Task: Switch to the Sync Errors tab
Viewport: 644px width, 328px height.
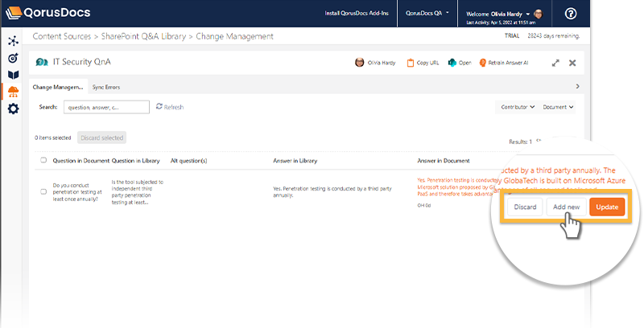Action: coord(106,87)
